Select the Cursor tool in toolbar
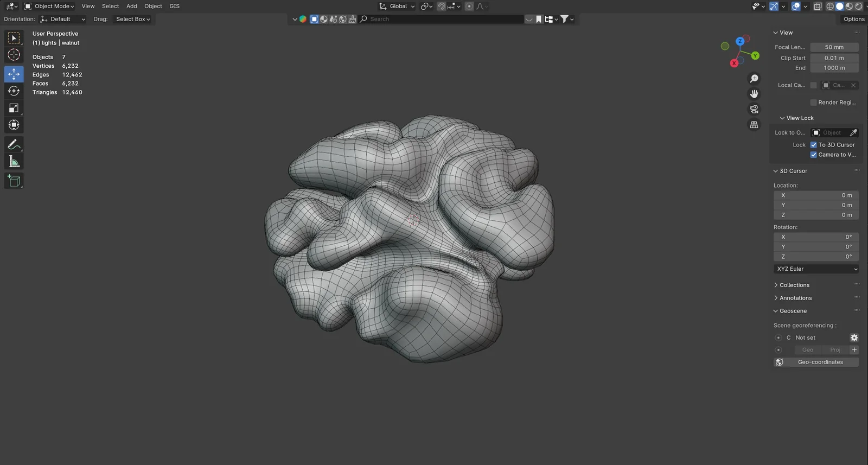This screenshot has width=868, height=465. click(x=14, y=55)
